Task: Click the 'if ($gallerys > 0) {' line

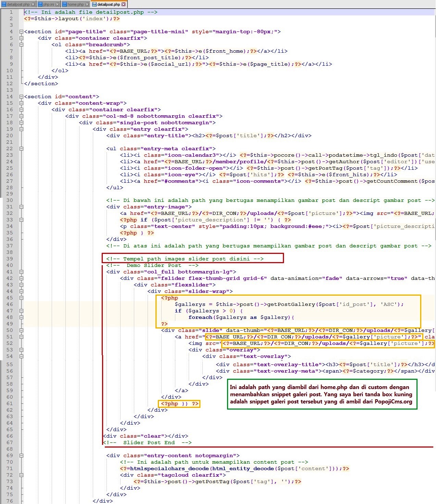Action: tap(209, 311)
